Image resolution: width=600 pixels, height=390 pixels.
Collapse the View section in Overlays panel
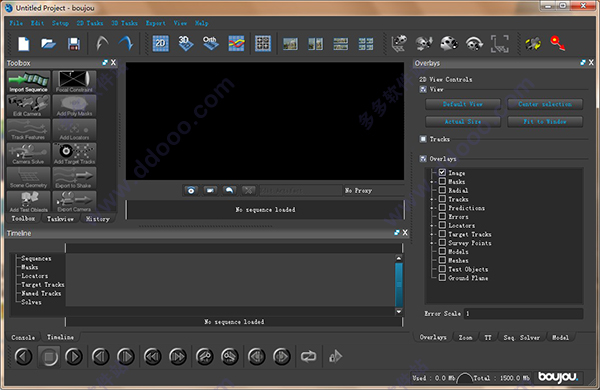pos(423,89)
